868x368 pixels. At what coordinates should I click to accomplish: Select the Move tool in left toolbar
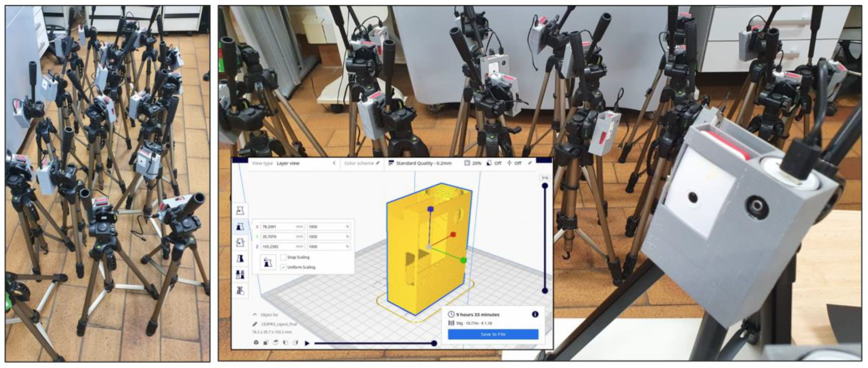point(240,210)
